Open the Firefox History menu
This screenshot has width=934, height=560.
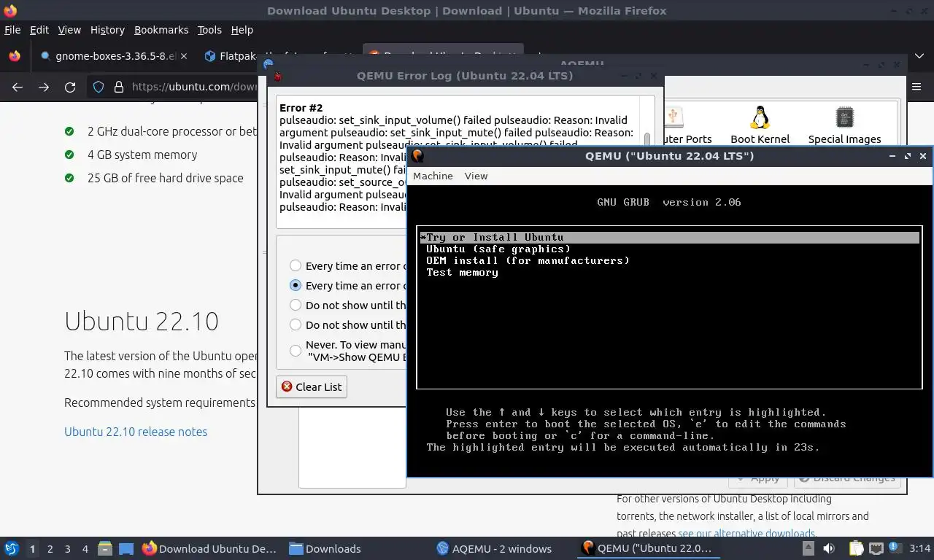(107, 30)
